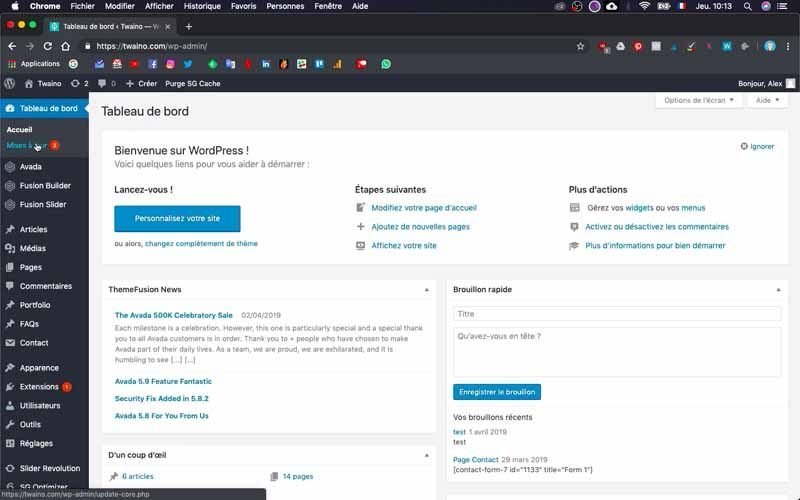The image size is (800, 500).
Task: Collapse the Brouillon rapide panel
Action: (x=778, y=290)
